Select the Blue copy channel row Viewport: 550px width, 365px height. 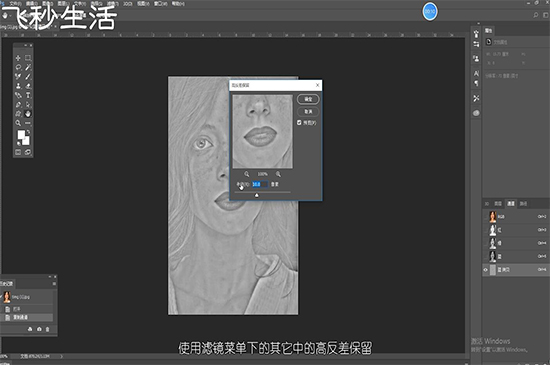click(515, 270)
